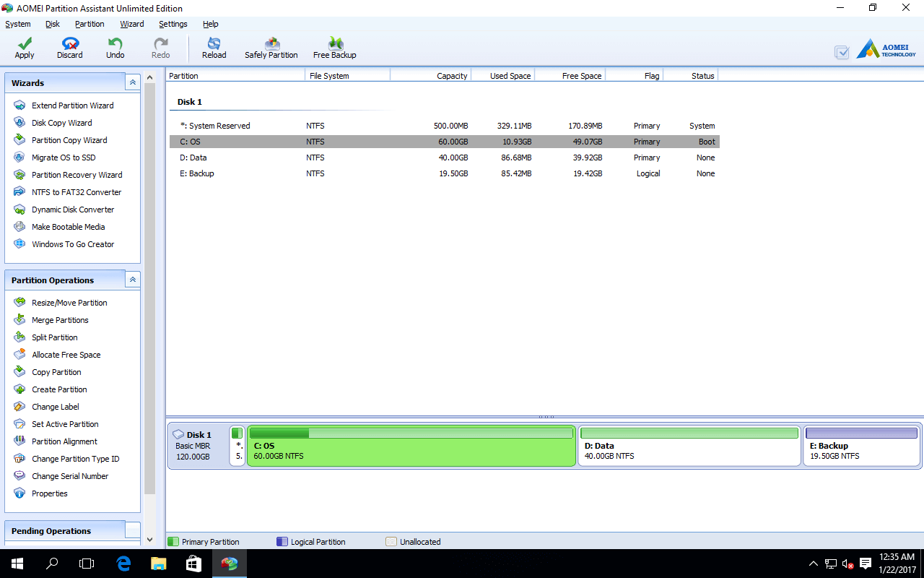Click Resize/Move Partition

click(69, 302)
